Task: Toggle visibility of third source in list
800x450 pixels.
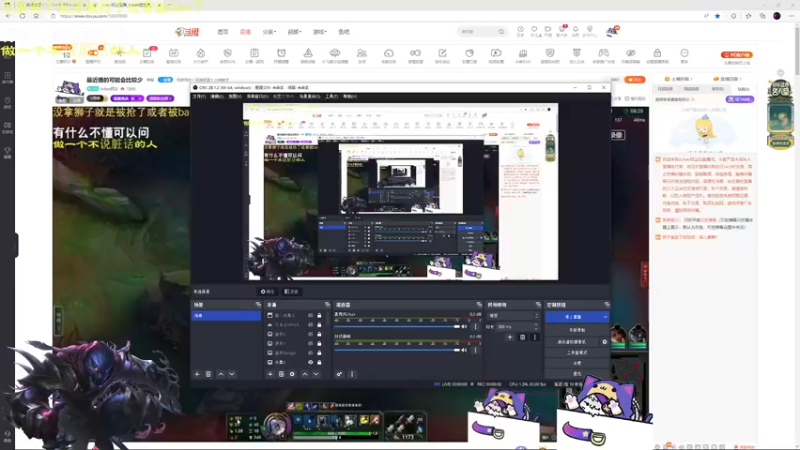Action: pyautogui.click(x=310, y=334)
